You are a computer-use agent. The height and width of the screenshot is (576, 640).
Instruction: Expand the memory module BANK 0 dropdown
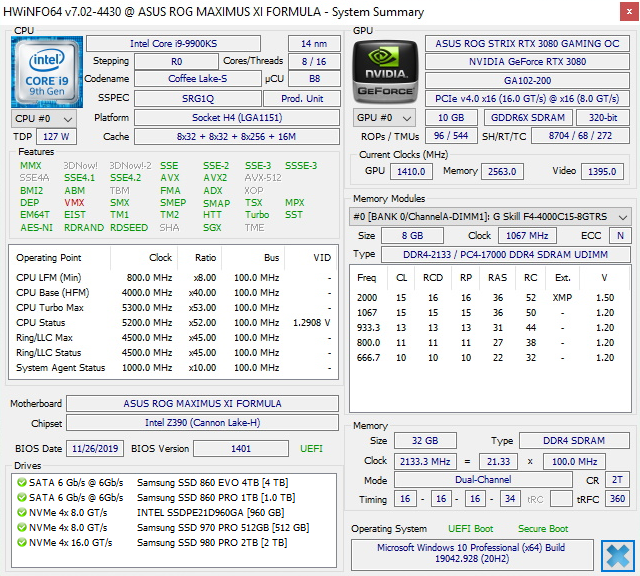tap(490, 216)
